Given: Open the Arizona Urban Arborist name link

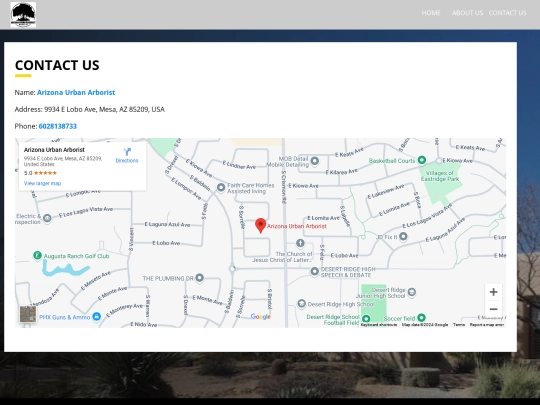Looking at the screenshot, I should click(76, 92).
